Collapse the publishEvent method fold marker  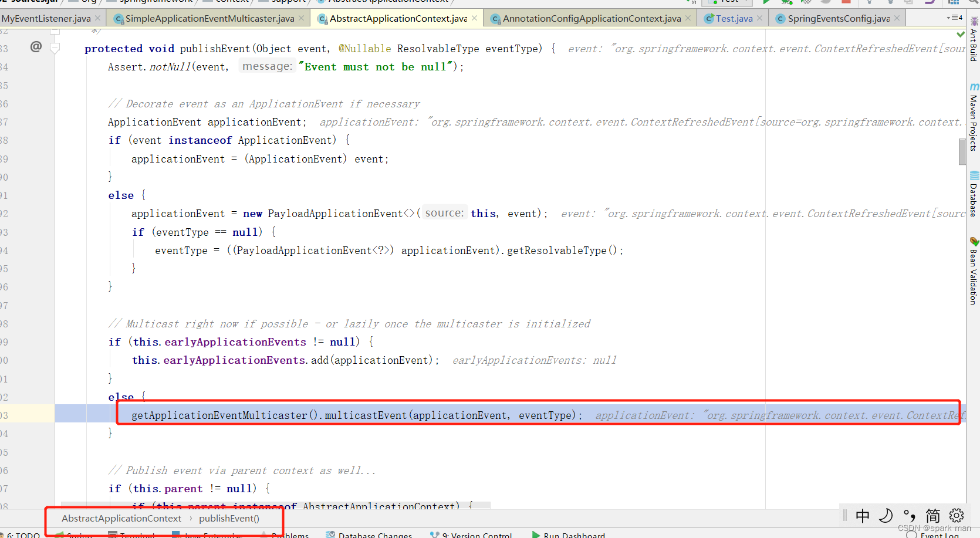[55, 48]
